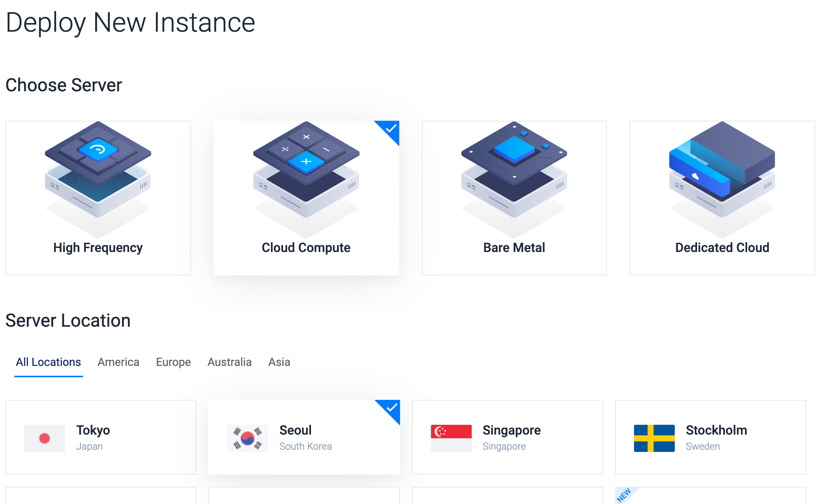Click the Bare Metal label
This screenshot has width=828, height=504.
(x=514, y=247)
